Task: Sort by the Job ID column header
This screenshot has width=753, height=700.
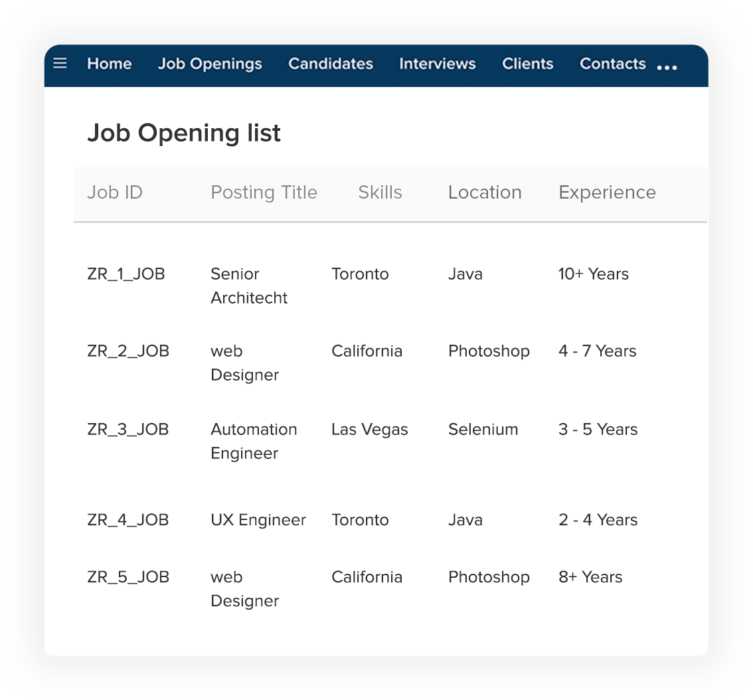Action: coord(115,192)
